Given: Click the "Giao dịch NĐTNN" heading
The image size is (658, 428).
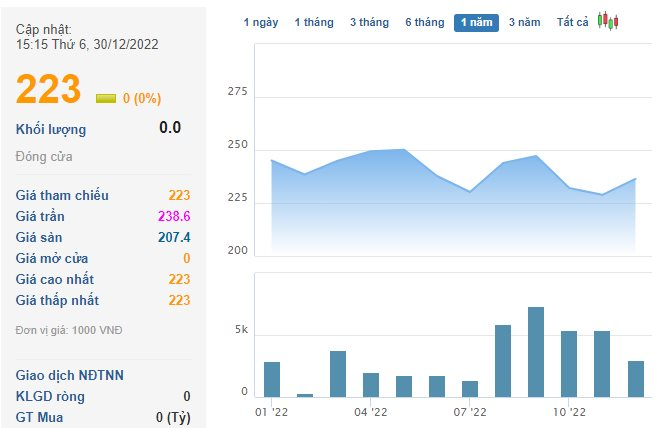Looking at the screenshot, I should (70, 375).
